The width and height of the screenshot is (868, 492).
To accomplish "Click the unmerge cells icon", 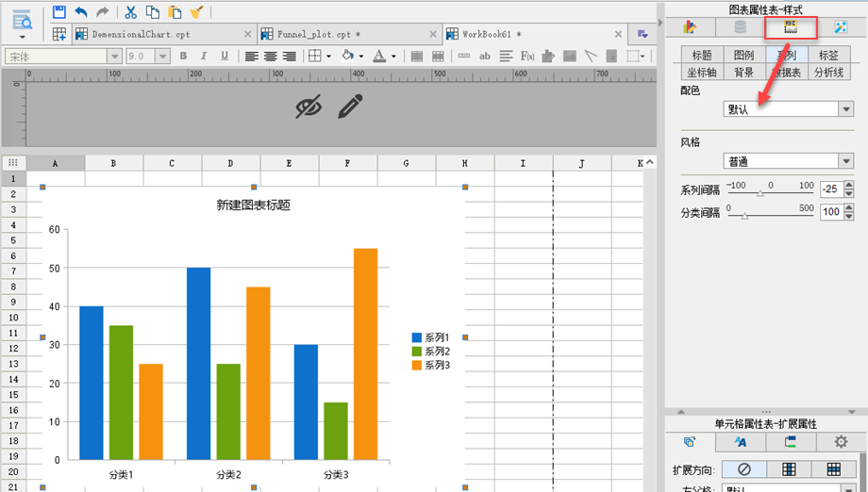I will (438, 56).
